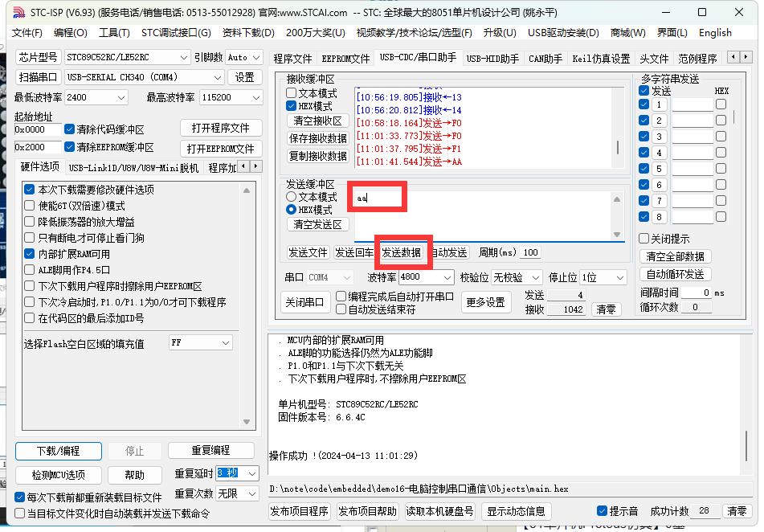Click the STC-ISP application logo icon
Viewport: 764px width, 532px height.
(x=19, y=13)
